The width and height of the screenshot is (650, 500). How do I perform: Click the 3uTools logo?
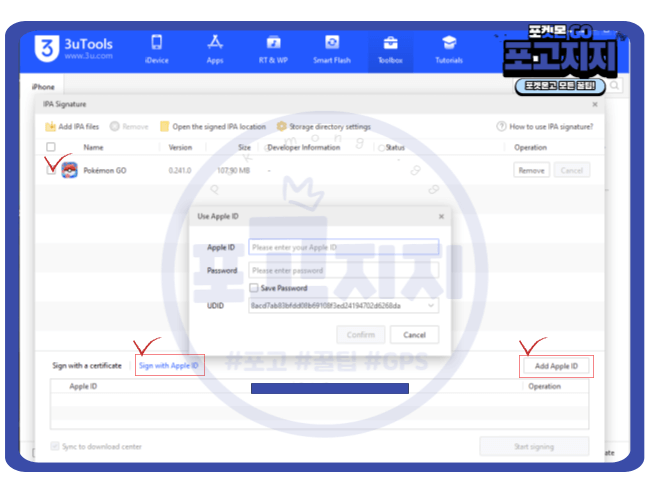[73, 49]
